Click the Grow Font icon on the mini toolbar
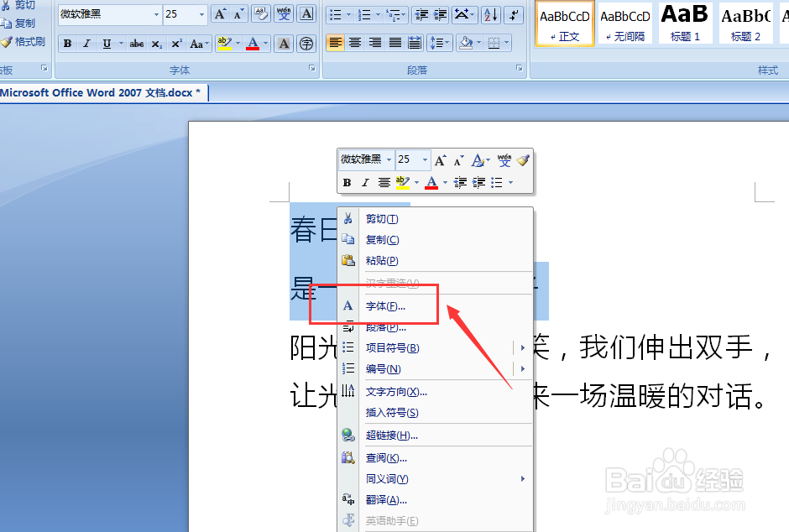 coord(440,159)
